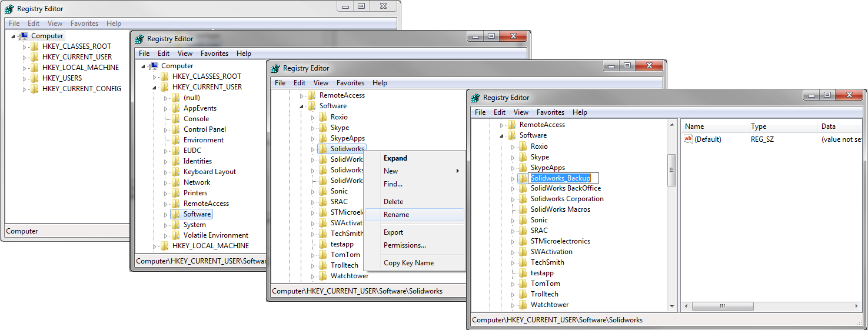Click Keyboard Layout folder icon in second window

(175, 172)
